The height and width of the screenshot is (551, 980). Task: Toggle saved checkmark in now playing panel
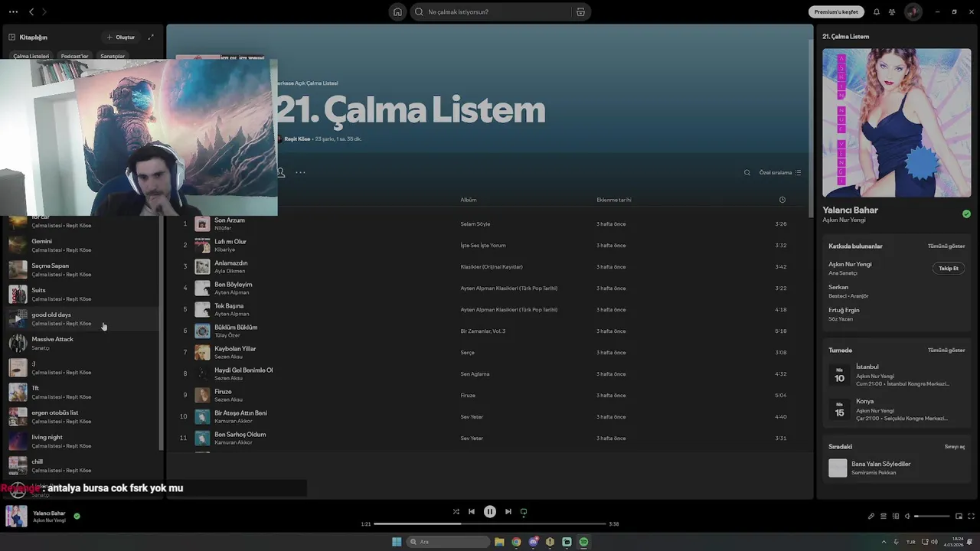[x=966, y=214]
